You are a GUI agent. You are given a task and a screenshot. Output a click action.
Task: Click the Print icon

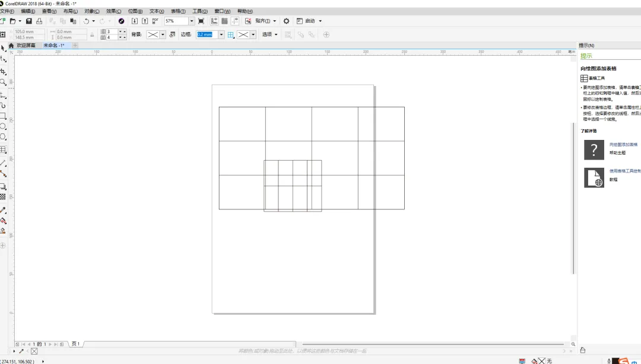click(x=39, y=21)
